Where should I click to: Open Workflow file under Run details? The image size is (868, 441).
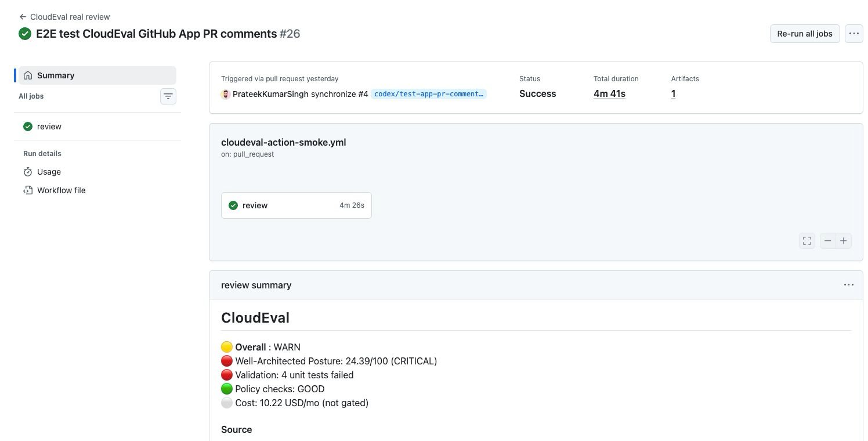[x=97, y=190]
